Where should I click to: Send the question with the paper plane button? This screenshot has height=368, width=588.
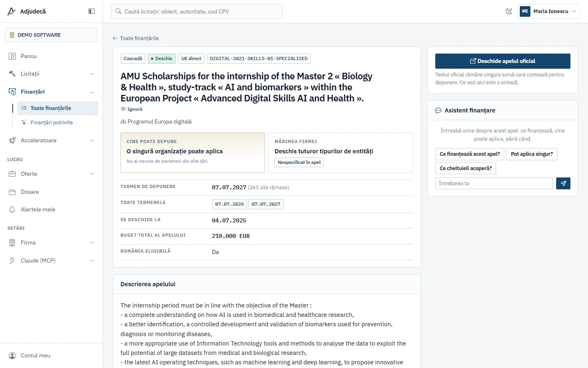pyautogui.click(x=563, y=183)
